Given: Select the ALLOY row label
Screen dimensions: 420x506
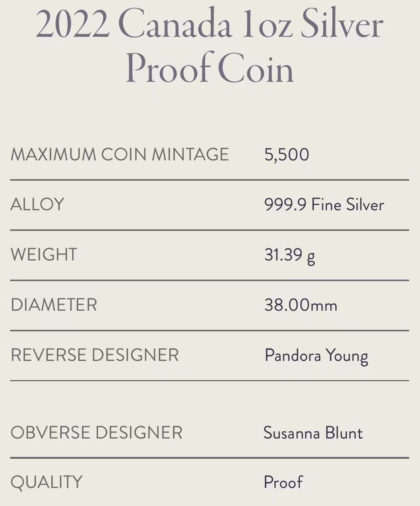Looking at the screenshot, I should (x=37, y=204).
